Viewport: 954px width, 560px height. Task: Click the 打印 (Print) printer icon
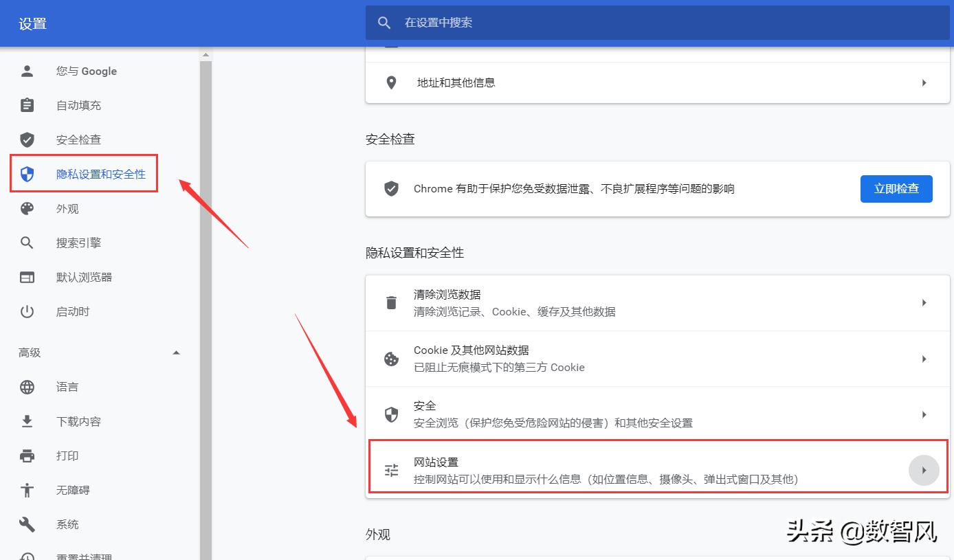[27, 456]
